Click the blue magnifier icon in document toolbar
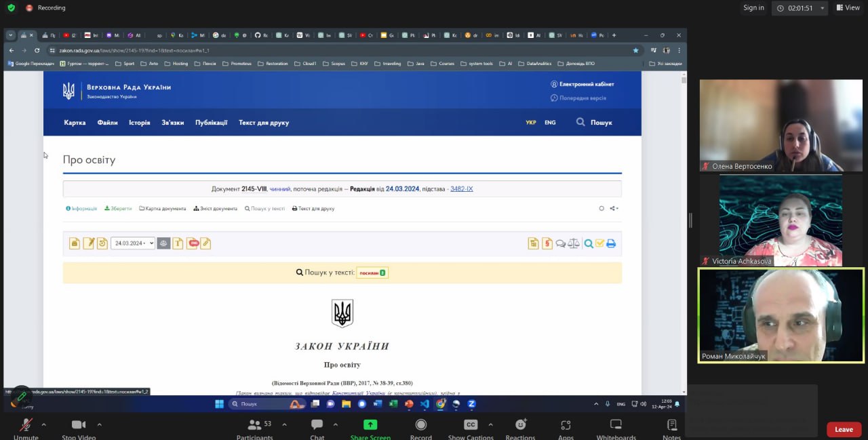Viewport: 868px width, 440px height. pos(589,243)
